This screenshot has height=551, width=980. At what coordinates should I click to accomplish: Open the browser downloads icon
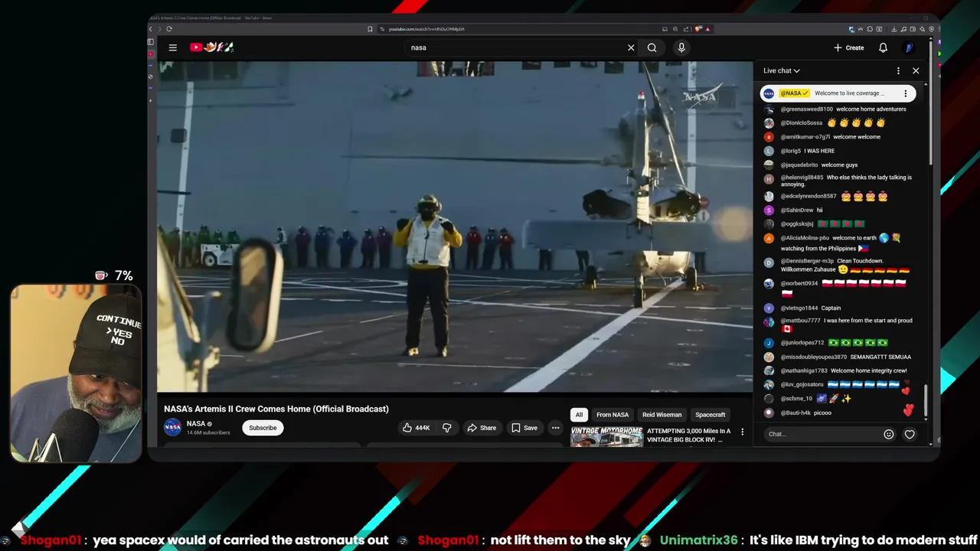click(894, 29)
